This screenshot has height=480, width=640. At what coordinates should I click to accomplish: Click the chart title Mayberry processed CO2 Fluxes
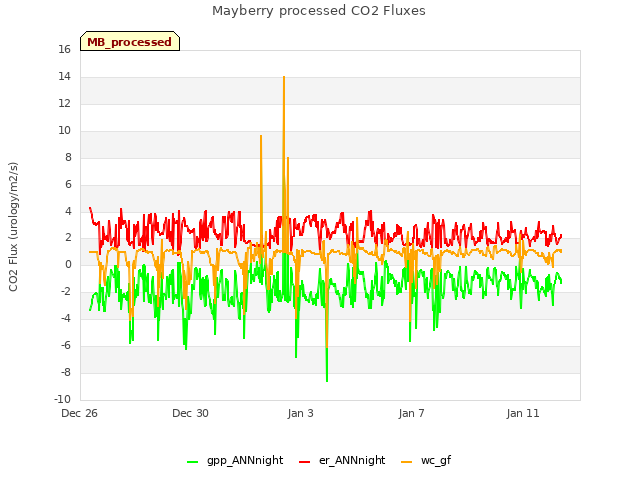pos(319,11)
